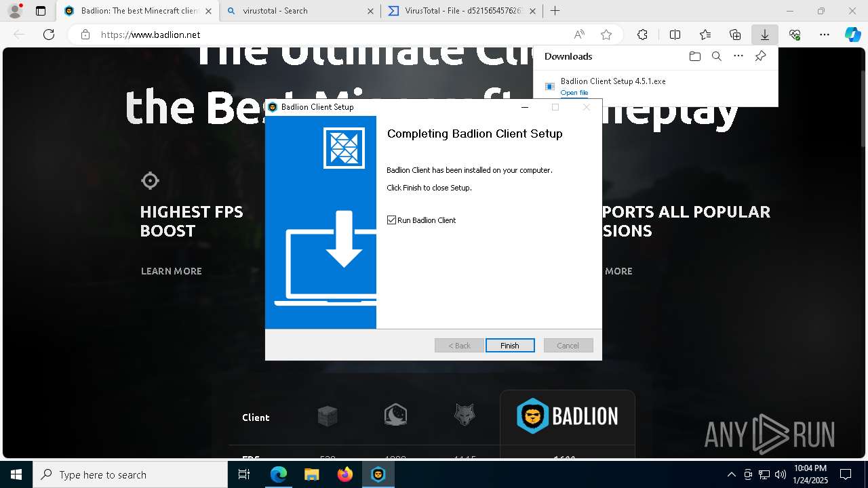The image size is (868, 488).
Task: Switch to the Badlion Minecraft client tab
Action: click(x=138, y=11)
